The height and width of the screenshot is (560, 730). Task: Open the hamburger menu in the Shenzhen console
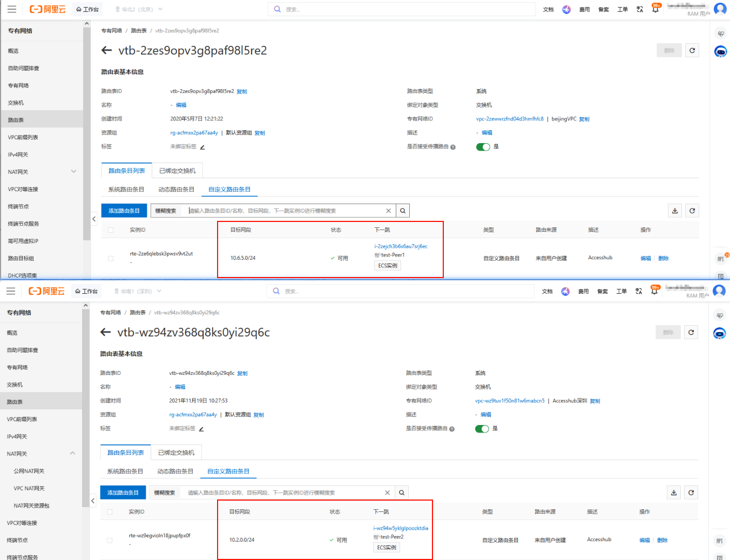(11, 291)
